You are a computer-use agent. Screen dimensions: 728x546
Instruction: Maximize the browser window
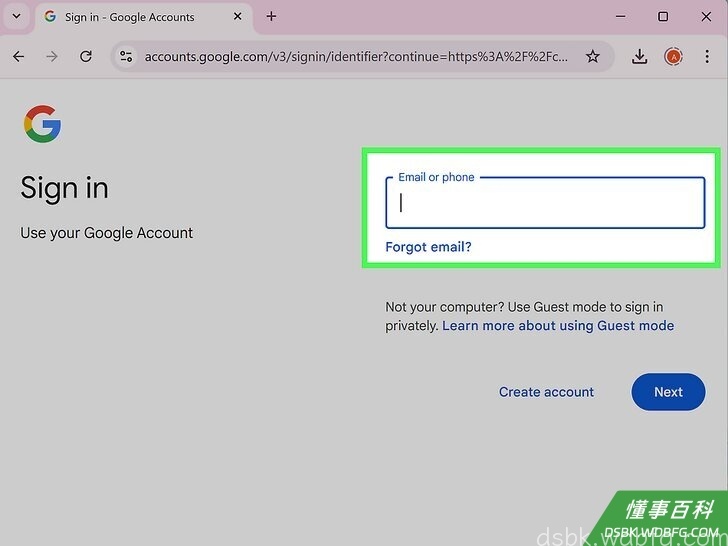663,17
